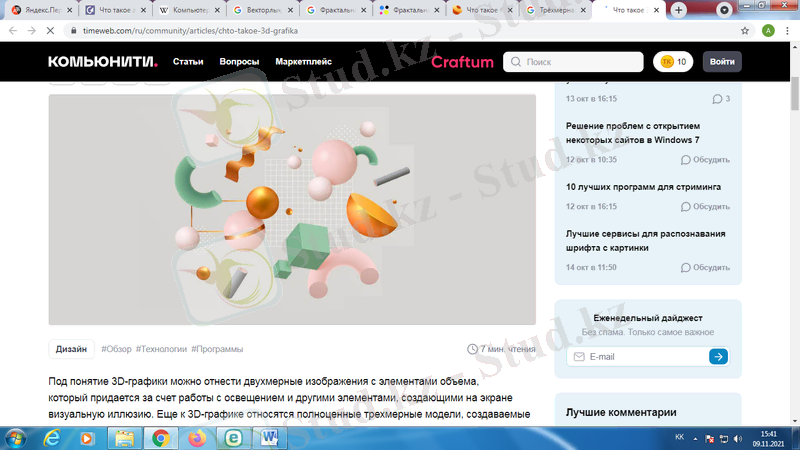
Task: Click the page vertical scrollbar thumb
Action: pos(795,94)
